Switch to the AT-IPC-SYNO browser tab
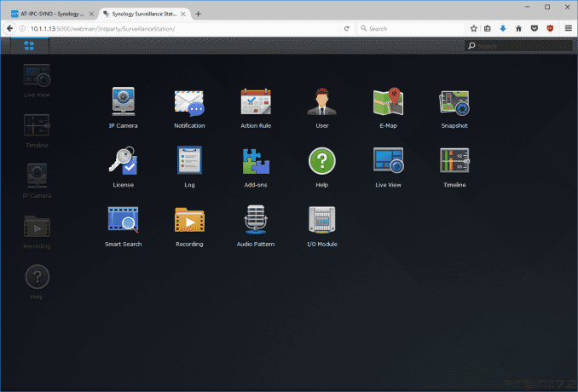Image resolution: width=578 pixels, height=392 pixels. coord(47,14)
